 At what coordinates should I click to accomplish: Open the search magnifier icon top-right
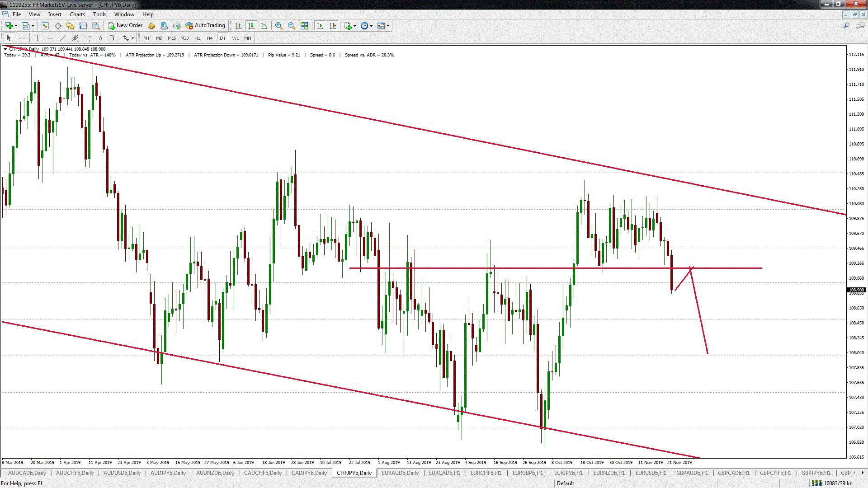pos(847,26)
